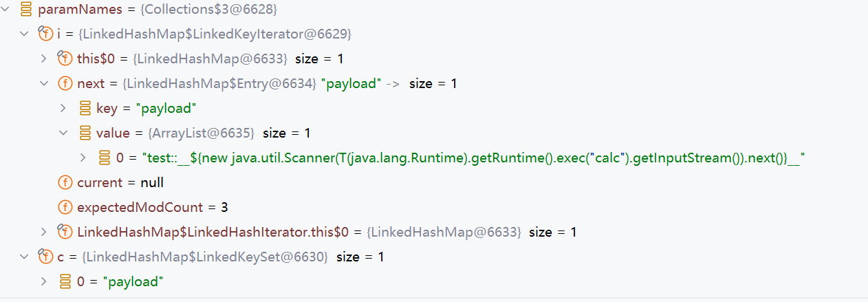The height and width of the screenshot is (302, 868).
Task: Click the field icon for current = null
Action: [65, 182]
